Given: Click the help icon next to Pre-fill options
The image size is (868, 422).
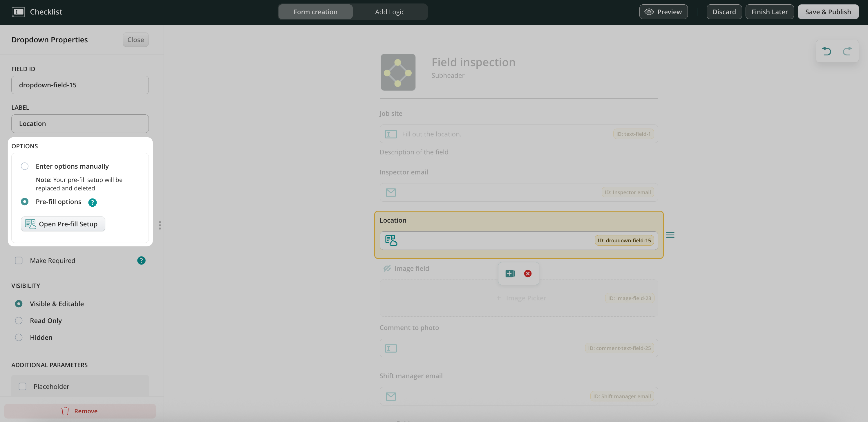Looking at the screenshot, I should (92, 202).
